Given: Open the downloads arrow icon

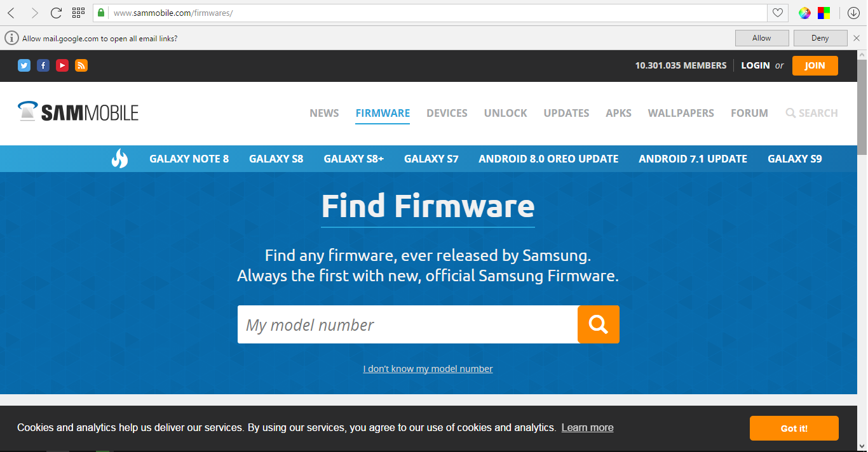Looking at the screenshot, I should point(853,13).
